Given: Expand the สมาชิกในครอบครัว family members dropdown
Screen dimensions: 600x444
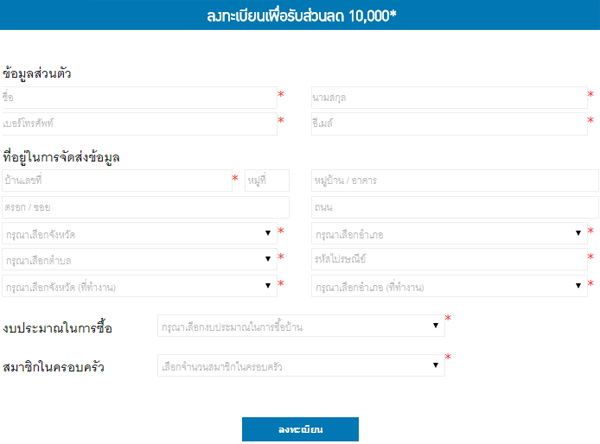Looking at the screenshot, I should 299,366.
